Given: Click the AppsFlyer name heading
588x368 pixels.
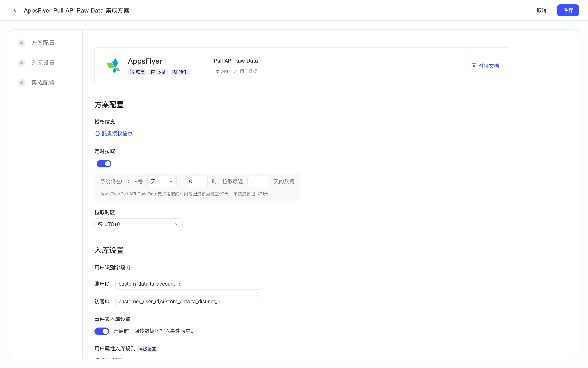Looking at the screenshot, I should point(145,61).
